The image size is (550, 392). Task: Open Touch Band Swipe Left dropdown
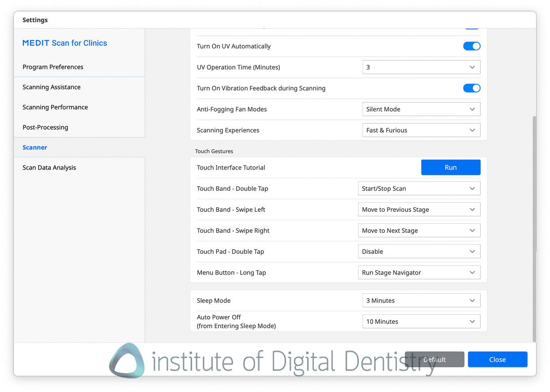(419, 209)
